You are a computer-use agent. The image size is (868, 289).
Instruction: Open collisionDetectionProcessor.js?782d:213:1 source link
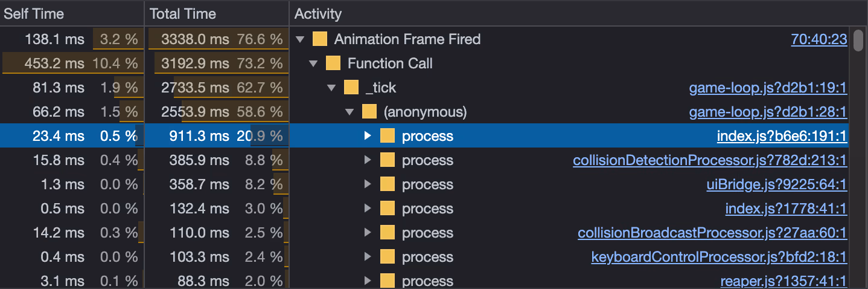pyautogui.click(x=710, y=161)
